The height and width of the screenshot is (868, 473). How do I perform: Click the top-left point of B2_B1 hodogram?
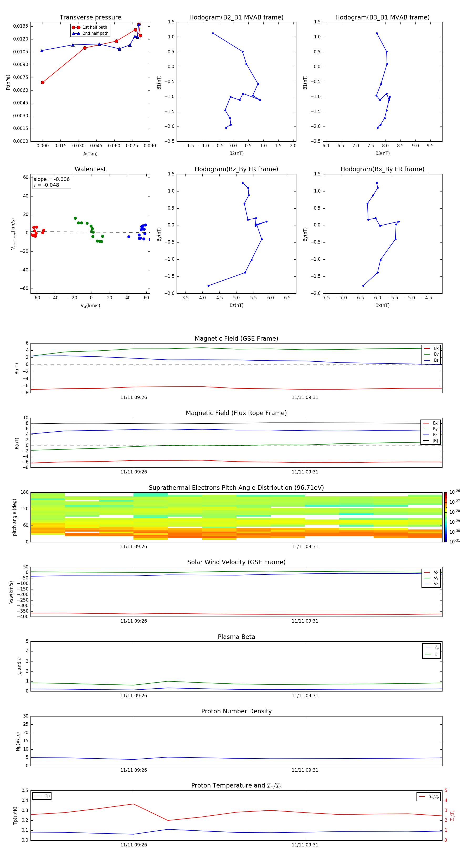213,33
